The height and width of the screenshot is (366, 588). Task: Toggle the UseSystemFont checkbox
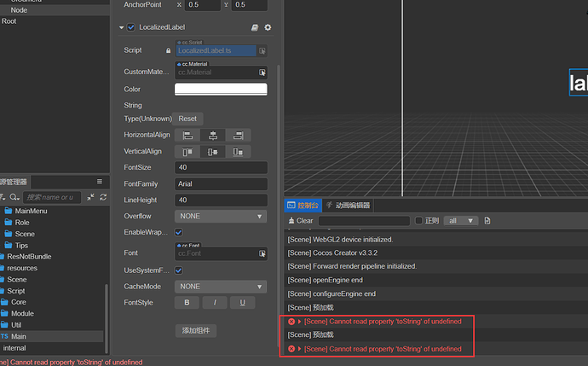178,270
